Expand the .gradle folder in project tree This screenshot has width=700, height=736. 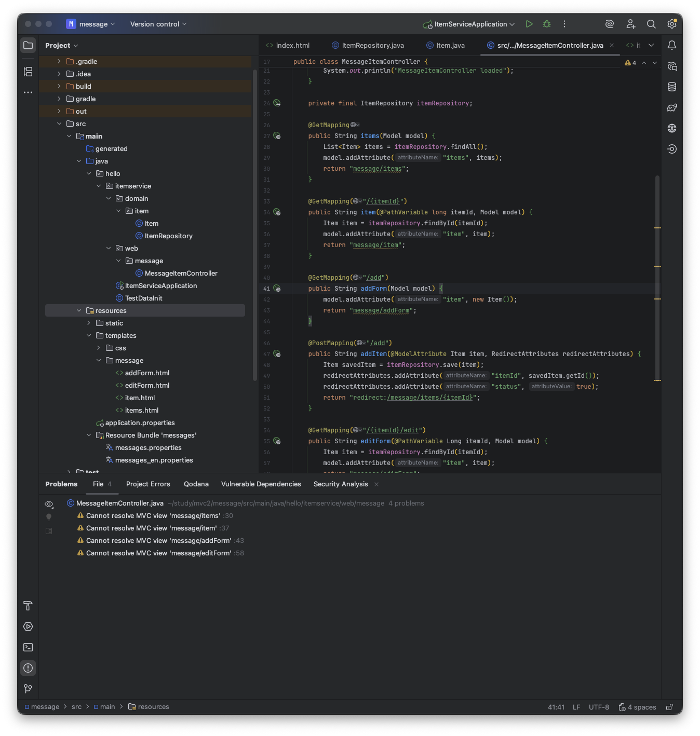coord(59,61)
